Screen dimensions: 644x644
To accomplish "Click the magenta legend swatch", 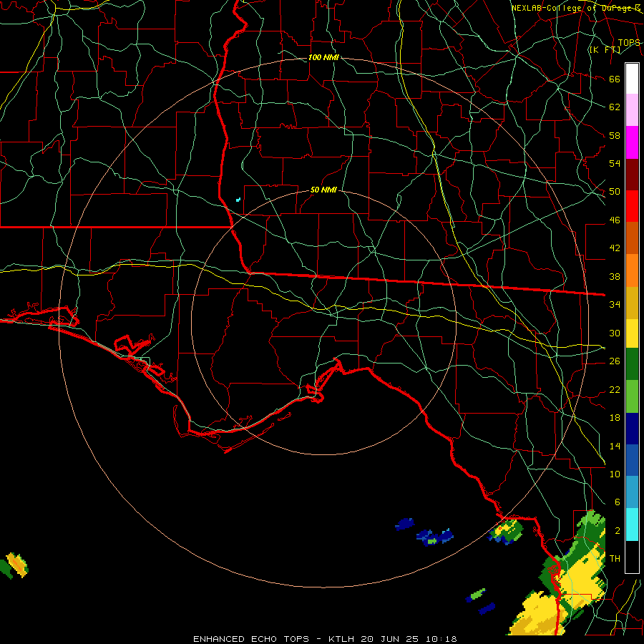I will click(x=632, y=142).
